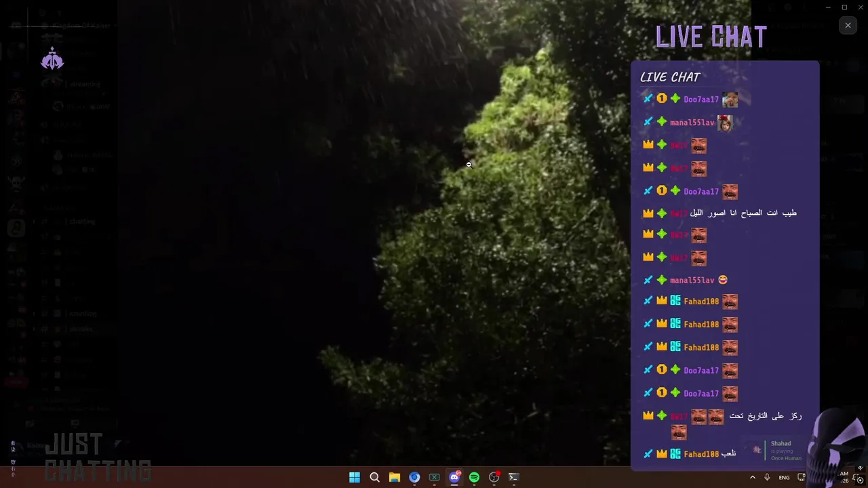Click the purple lotus stream logo
The width and height of the screenshot is (868, 488).
pyautogui.click(x=52, y=59)
